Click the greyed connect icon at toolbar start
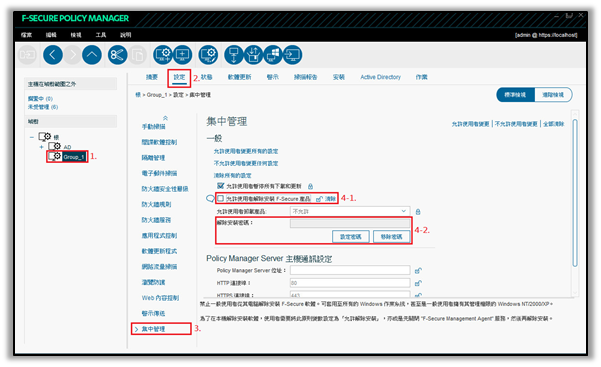 [27, 55]
